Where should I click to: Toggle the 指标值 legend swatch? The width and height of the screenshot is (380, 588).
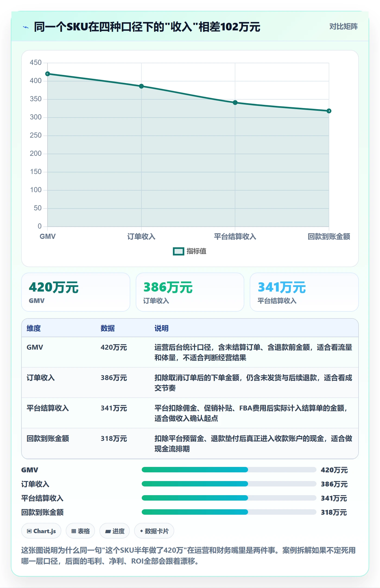(179, 251)
